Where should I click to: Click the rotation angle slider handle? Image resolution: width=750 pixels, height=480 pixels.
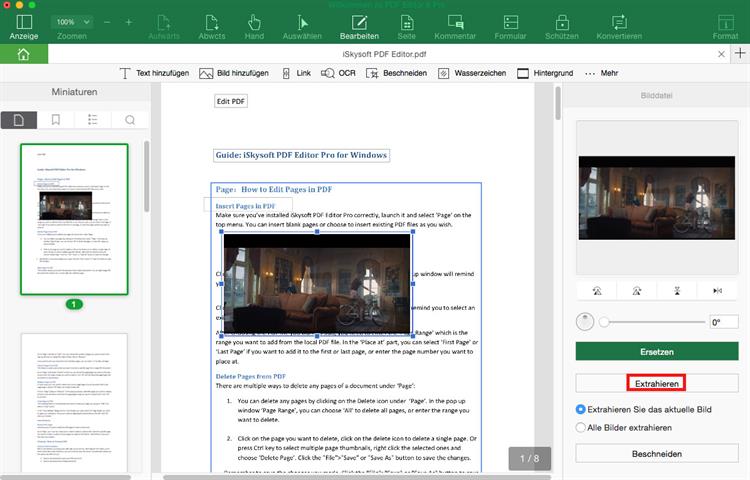(604, 322)
